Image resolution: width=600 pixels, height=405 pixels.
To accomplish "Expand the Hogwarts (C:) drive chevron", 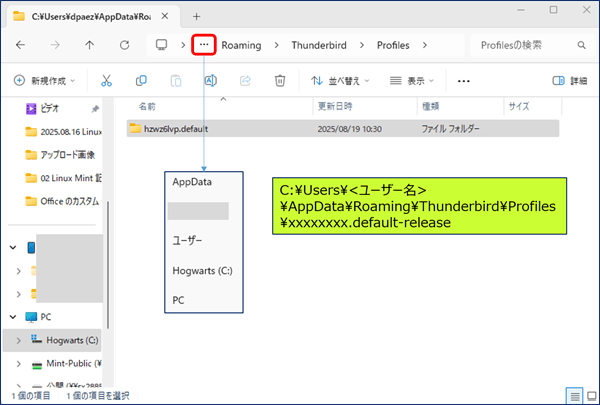I will [18, 340].
